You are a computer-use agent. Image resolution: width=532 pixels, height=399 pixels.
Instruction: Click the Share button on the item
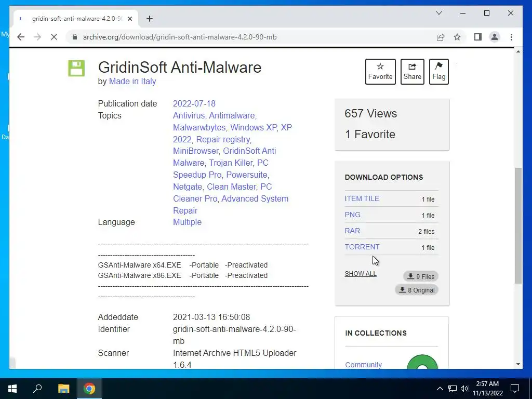coord(412,72)
